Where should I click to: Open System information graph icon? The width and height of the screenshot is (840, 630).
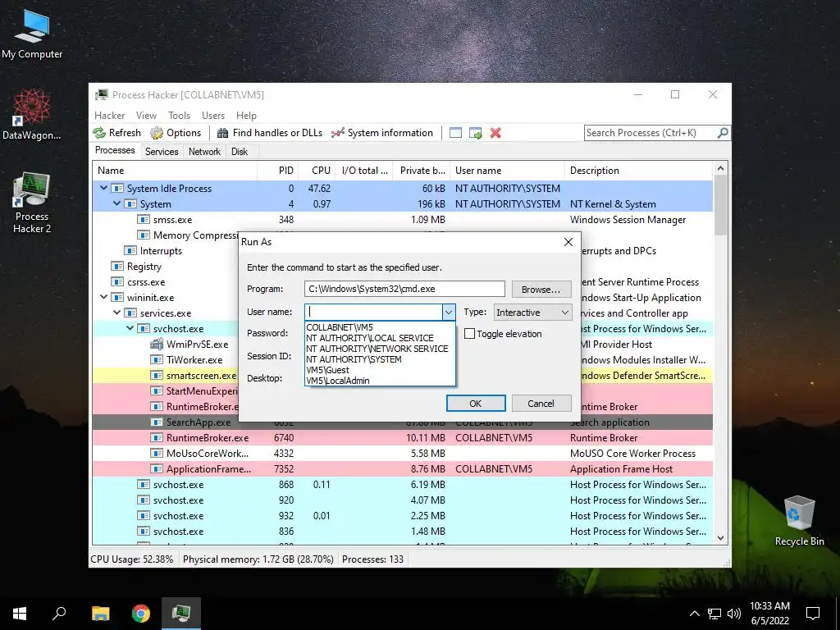tap(337, 133)
